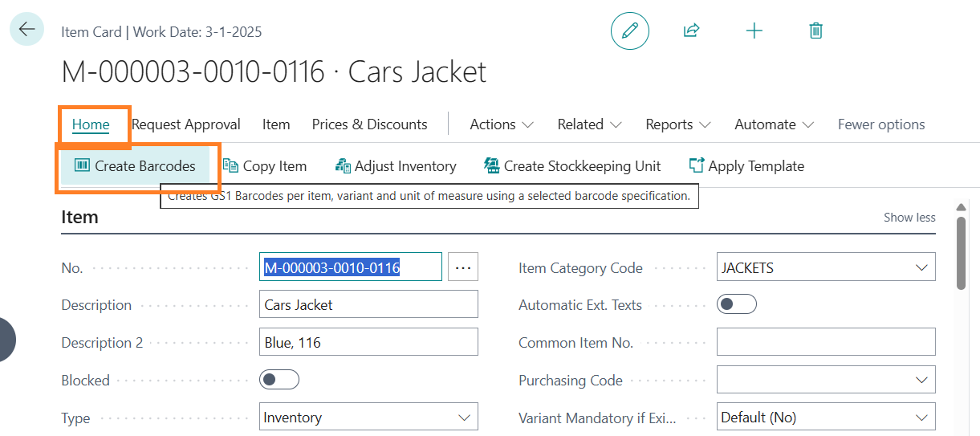
Task: Click Fewer options
Action: point(881,124)
